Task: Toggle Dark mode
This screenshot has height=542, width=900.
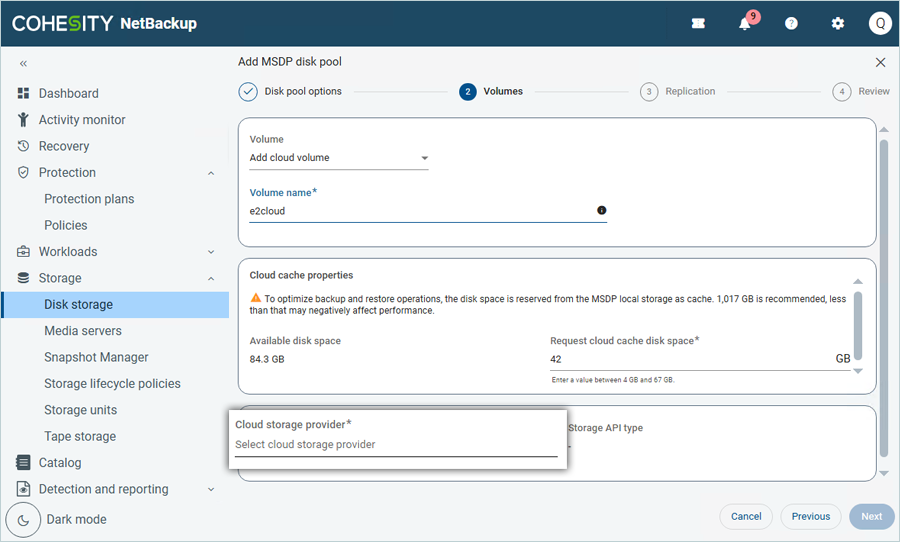Action: pos(24,519)
